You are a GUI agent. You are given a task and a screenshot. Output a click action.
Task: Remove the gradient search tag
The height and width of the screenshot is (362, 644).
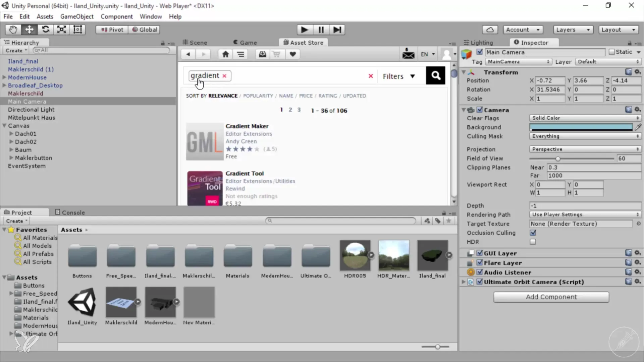click(x=224, y=76)
